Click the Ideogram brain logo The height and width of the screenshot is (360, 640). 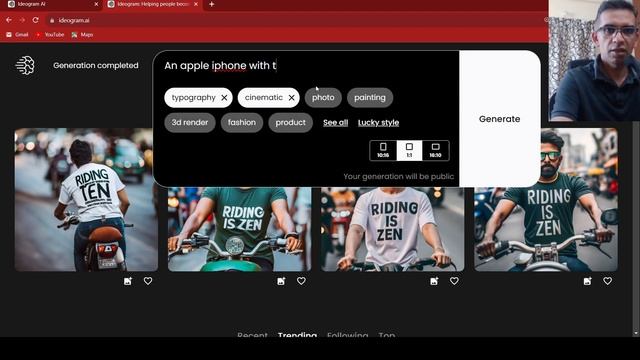pos(25,65)
